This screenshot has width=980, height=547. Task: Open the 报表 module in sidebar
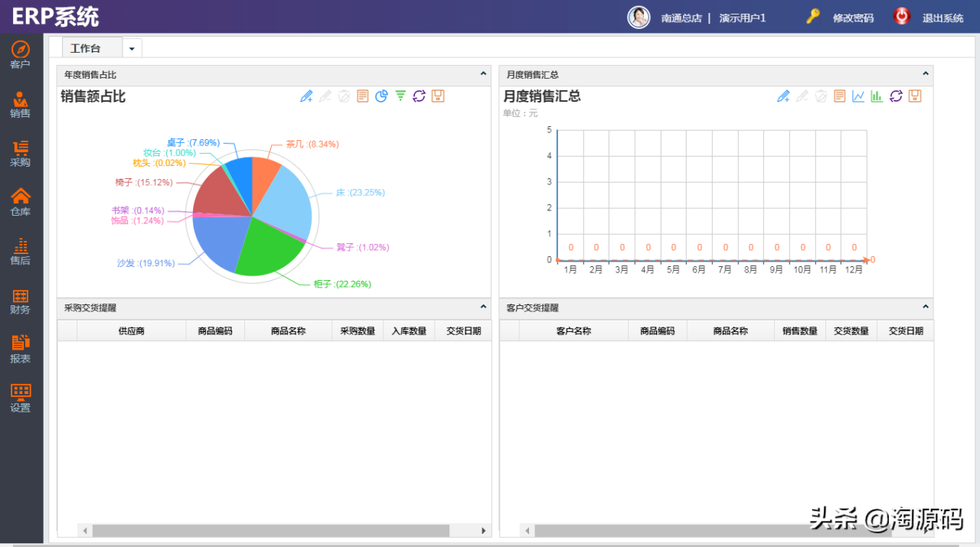(21, 350)
